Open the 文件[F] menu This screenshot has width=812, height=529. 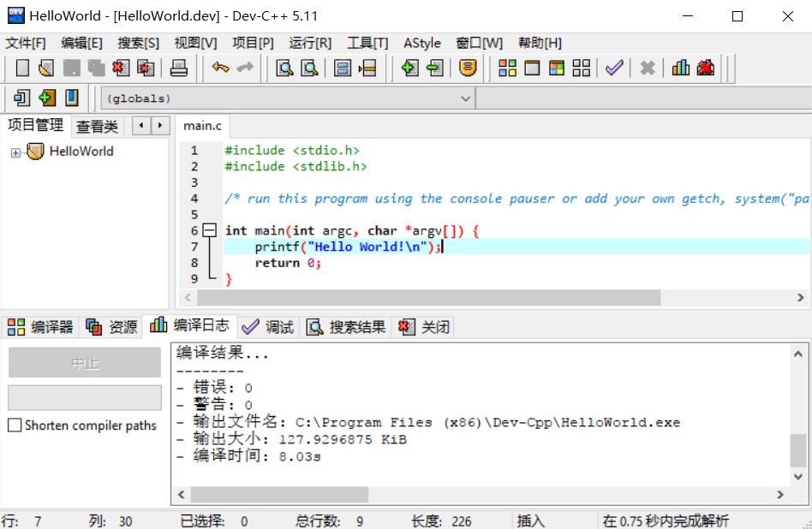26,43
